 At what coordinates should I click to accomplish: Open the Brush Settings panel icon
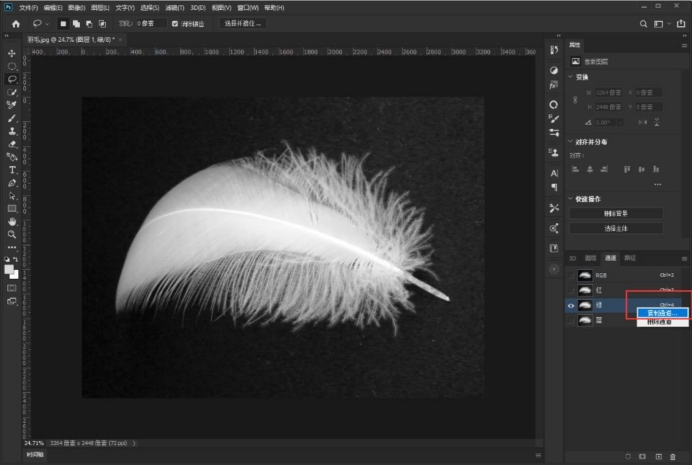554,118
